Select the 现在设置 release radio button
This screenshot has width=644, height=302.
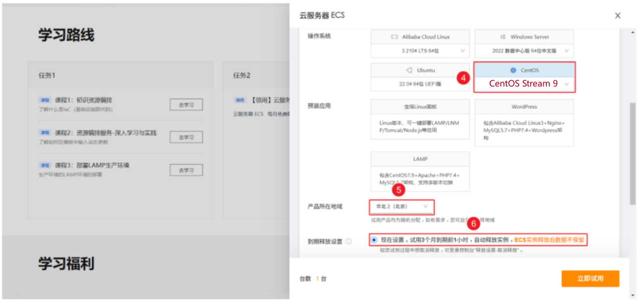[x=374, y=240]
